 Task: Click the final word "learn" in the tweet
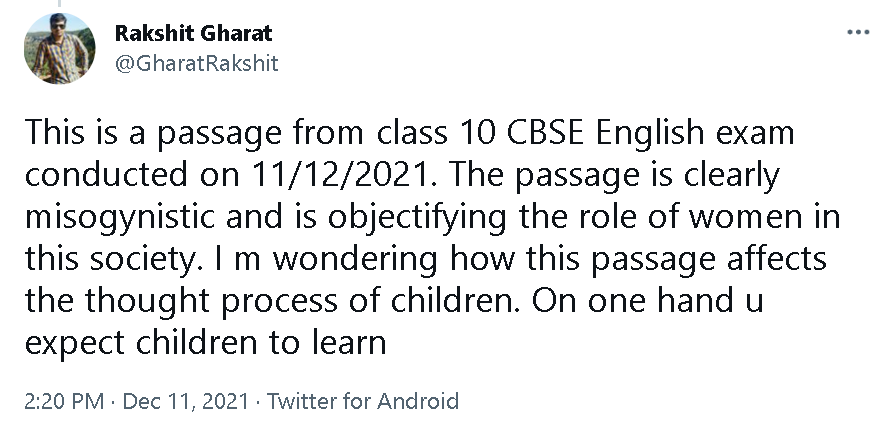click(343, 341)
